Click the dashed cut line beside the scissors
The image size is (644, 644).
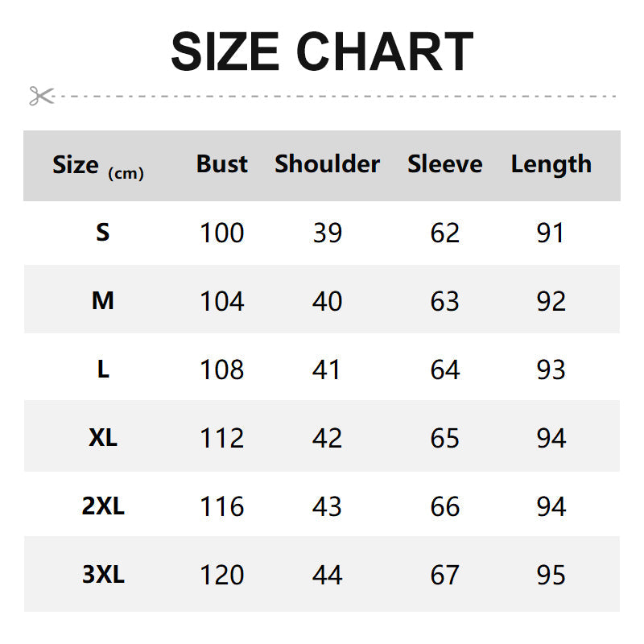click(338, 96)
